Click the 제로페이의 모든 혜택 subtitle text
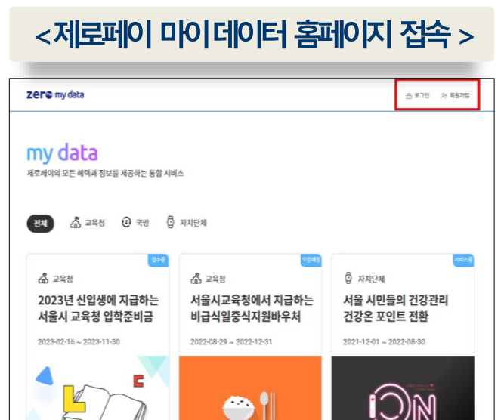 (x=105, y=174)
